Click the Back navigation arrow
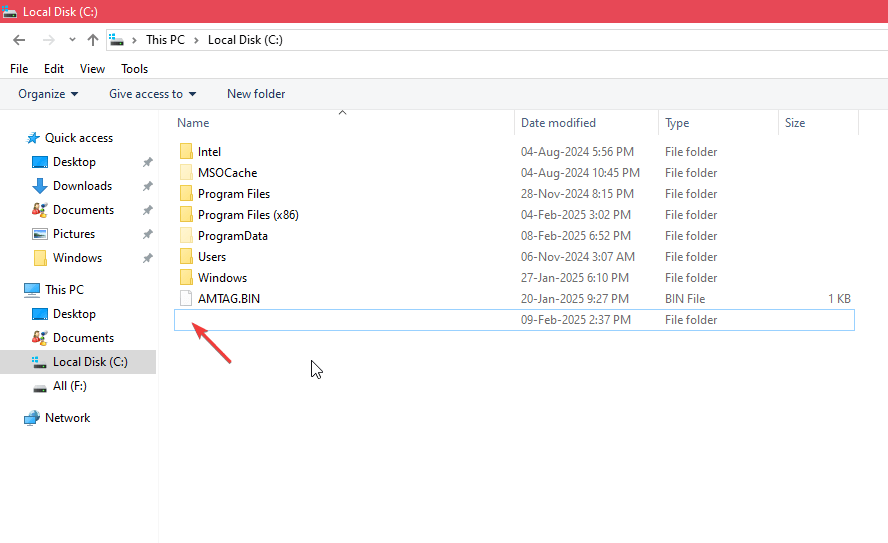Screen dimensions: 888x543 [x=19, y=40]
